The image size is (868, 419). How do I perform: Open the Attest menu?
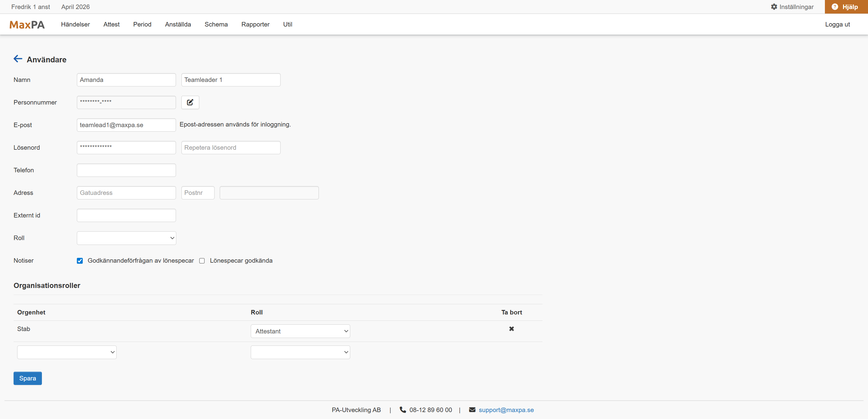(x=112, y=24)
